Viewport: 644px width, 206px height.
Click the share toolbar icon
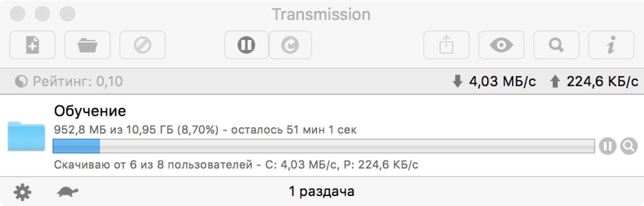point(446,45)
